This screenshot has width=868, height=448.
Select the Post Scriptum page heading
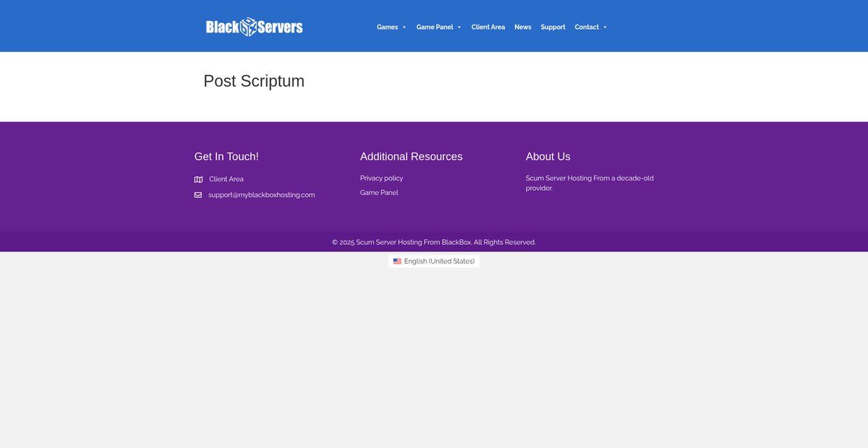pyautogui.click(x=254, y=81)
